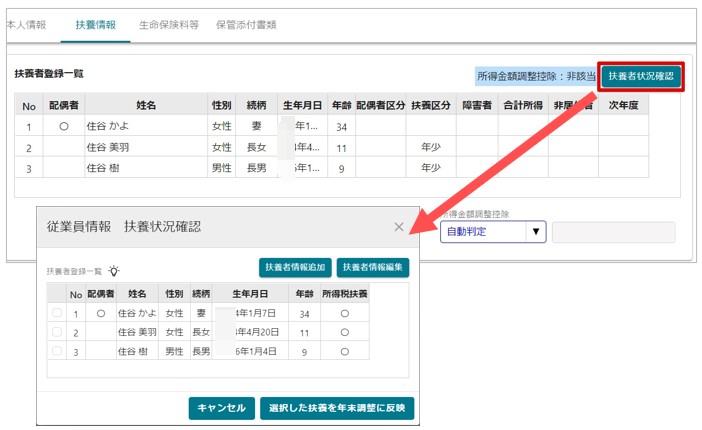Click the spouse circle mark for 住谷 かよ in main table

coord(64,126)
